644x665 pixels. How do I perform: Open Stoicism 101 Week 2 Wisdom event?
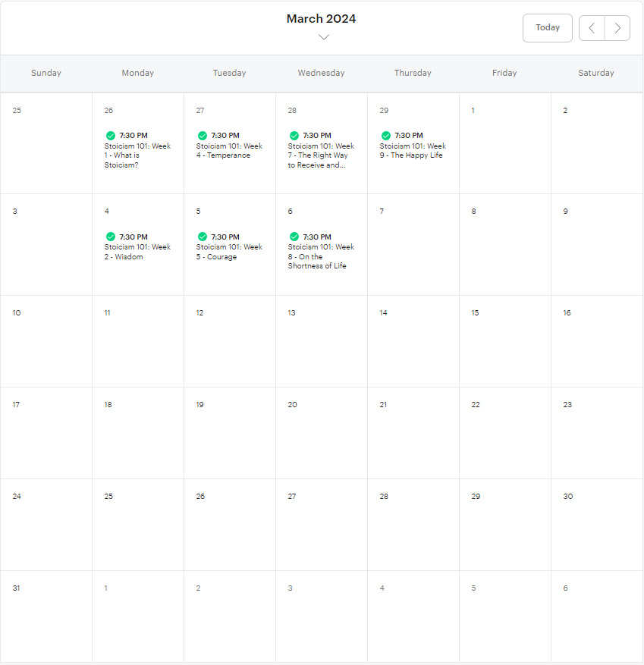point(137,247)
